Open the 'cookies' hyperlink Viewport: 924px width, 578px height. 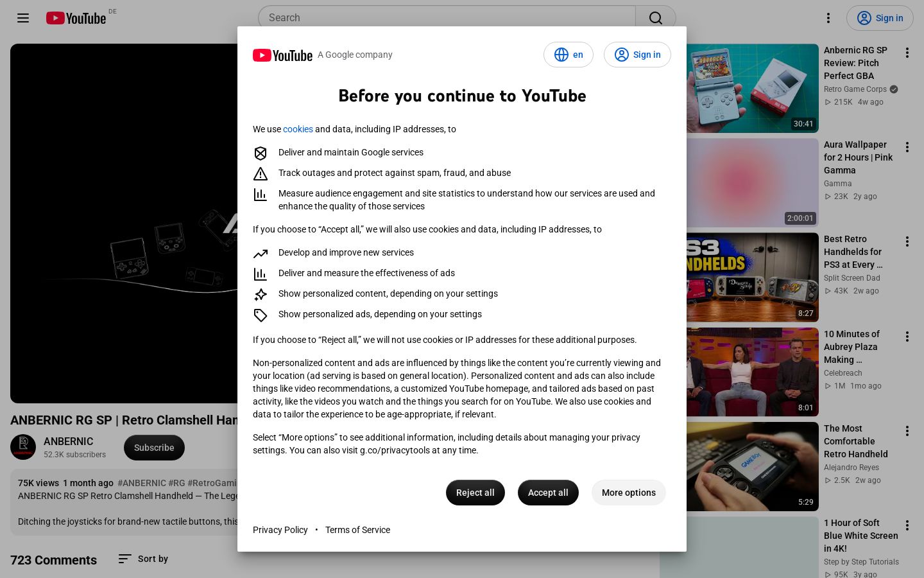(x=298, y=129)
